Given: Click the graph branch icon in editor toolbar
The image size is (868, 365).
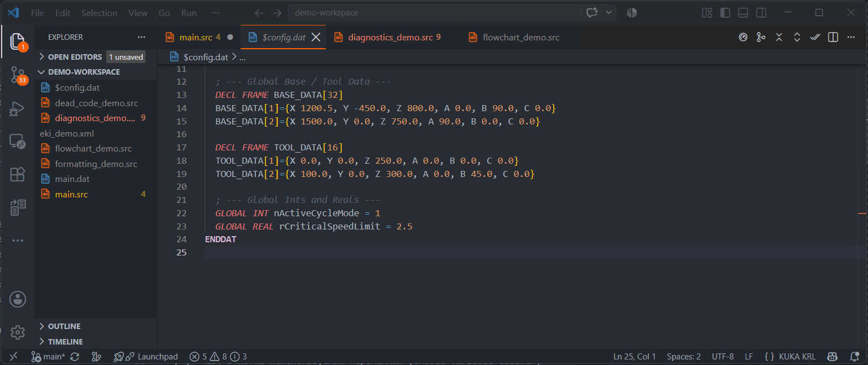Looking at the screenshot, I should [761, 37].
